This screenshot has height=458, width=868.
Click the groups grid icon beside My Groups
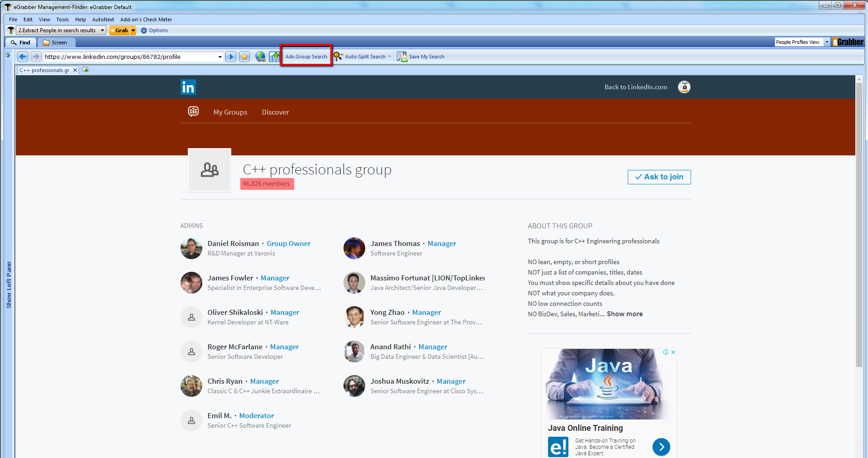point(193,111)
